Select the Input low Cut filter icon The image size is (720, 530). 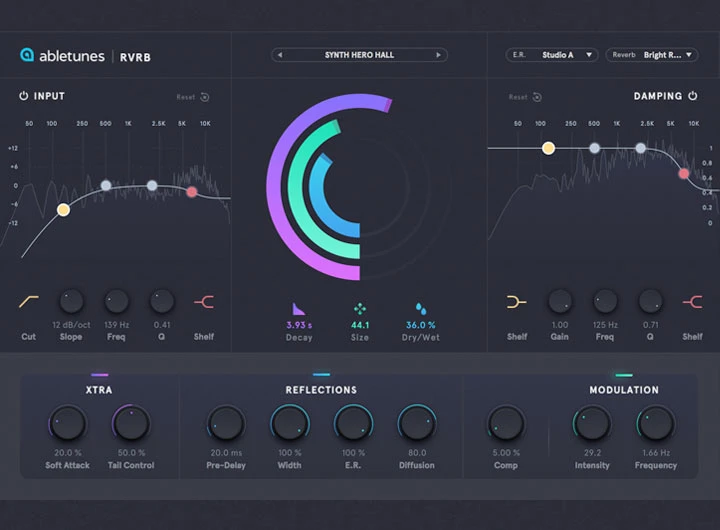coord(28,302)
